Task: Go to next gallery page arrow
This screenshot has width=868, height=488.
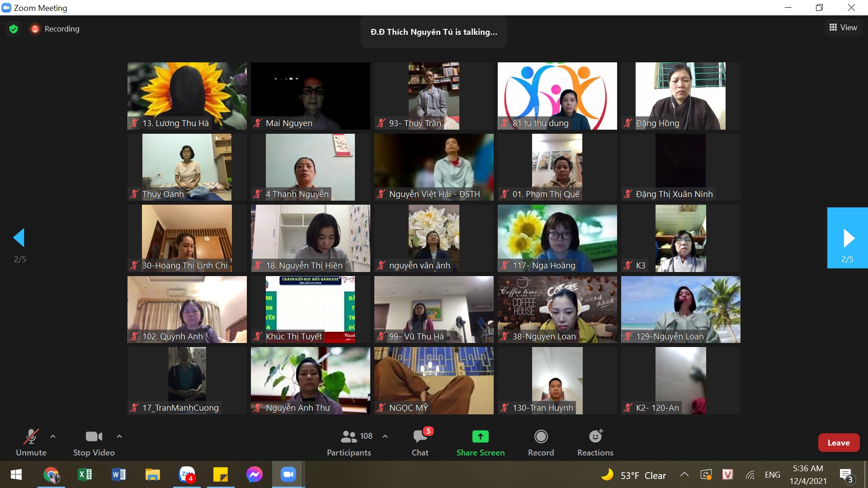Action: click(x=848, y=238)
